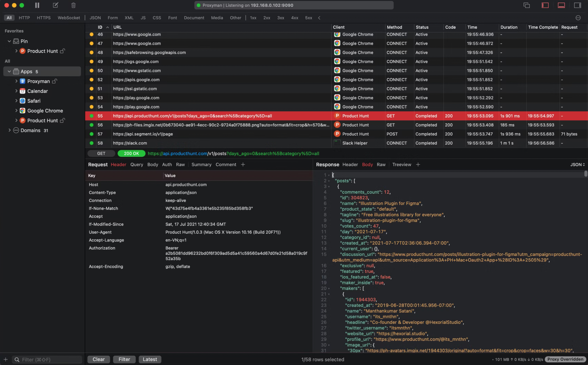
Task: Open the duplicate window icon in title bar
Action: tap(527, 5)
